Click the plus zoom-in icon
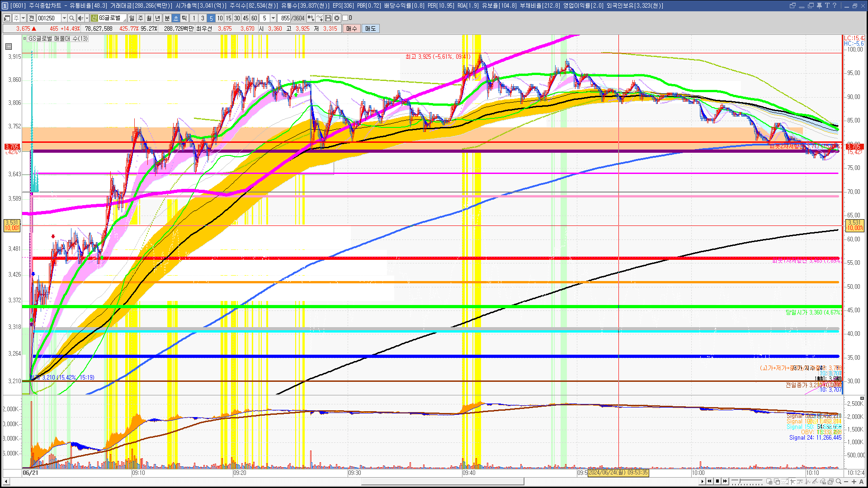 point(854,482)
